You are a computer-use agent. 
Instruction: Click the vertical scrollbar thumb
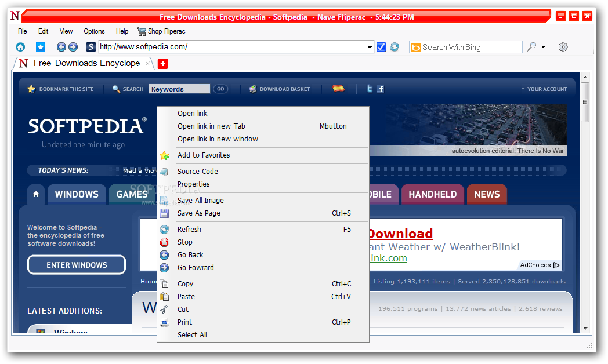pyautogui.click(x=585, y=102)
